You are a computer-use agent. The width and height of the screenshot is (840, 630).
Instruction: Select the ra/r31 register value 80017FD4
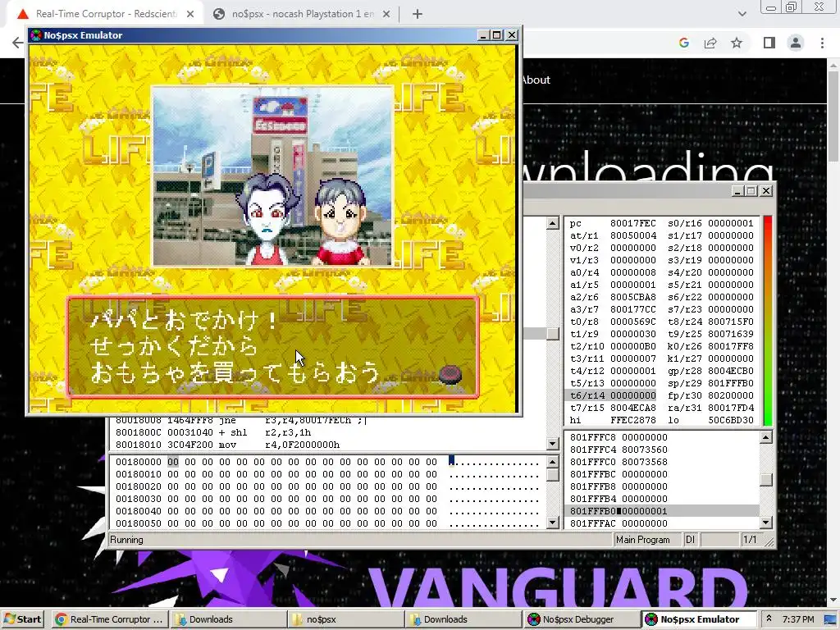[730, 408]
